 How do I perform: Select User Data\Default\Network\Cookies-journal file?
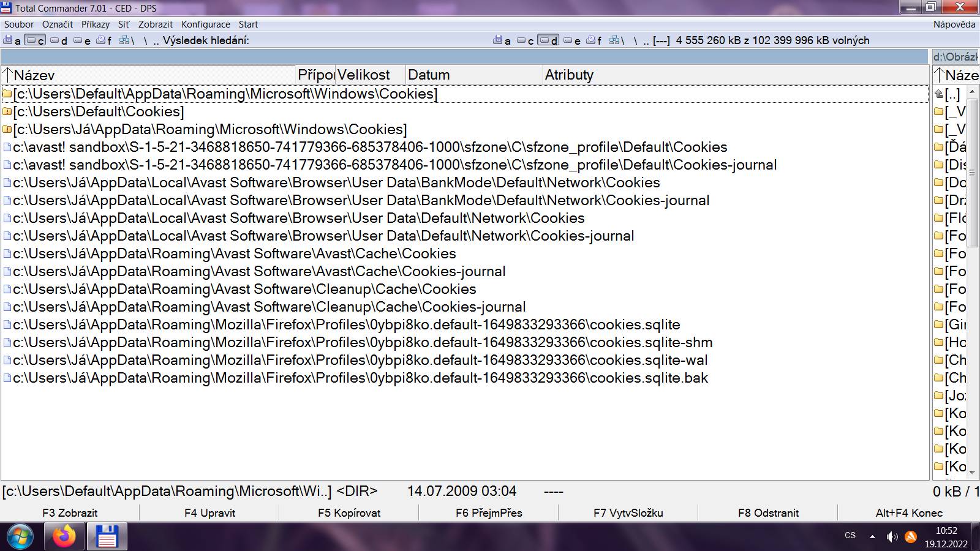465,236
